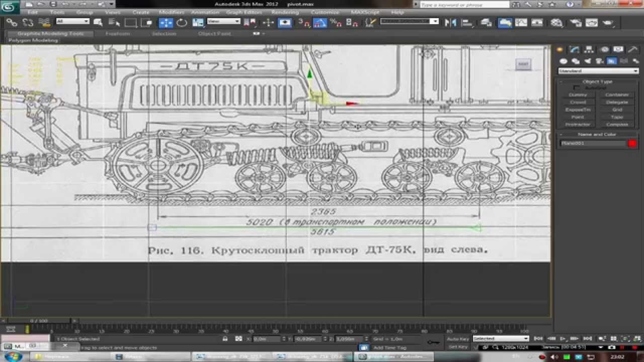
Task: Activate Select and Scale tool
Action: (x=198, y=22)
